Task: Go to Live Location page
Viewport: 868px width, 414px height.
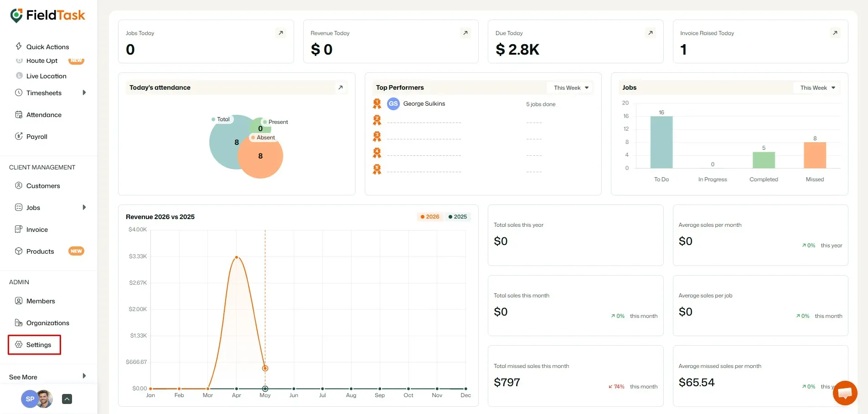Action: [x=46, y=76]
